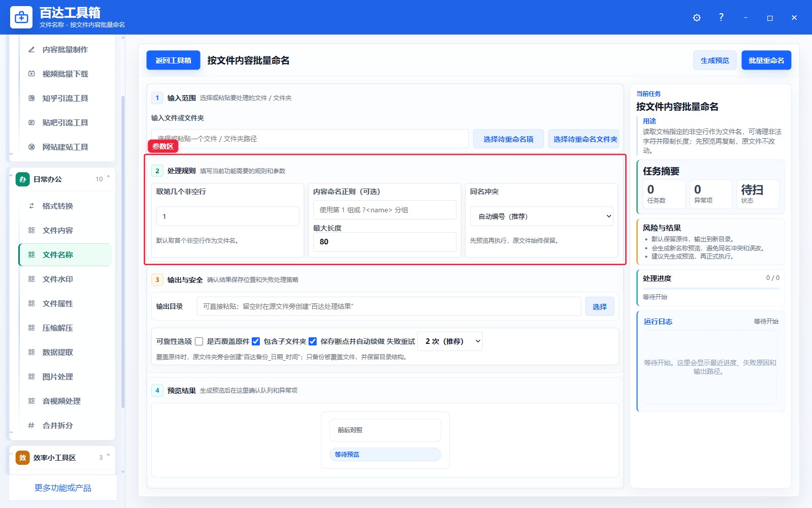Image resolution: width=812 pixels, height=508 pixels.
Task: Click 选择待重命名项 button
Action: 509,139
